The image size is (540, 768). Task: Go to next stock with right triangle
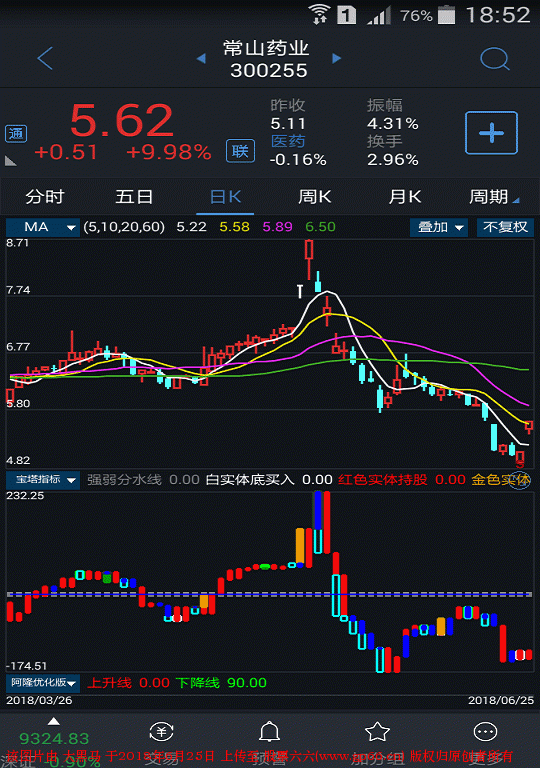(336, 58)
